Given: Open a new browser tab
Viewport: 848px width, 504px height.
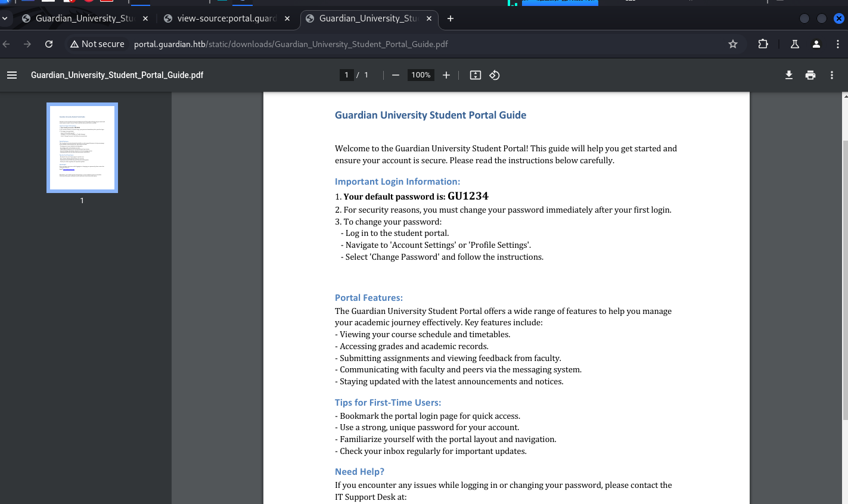Looking at the screenshot, I should (x=451, y=18).
